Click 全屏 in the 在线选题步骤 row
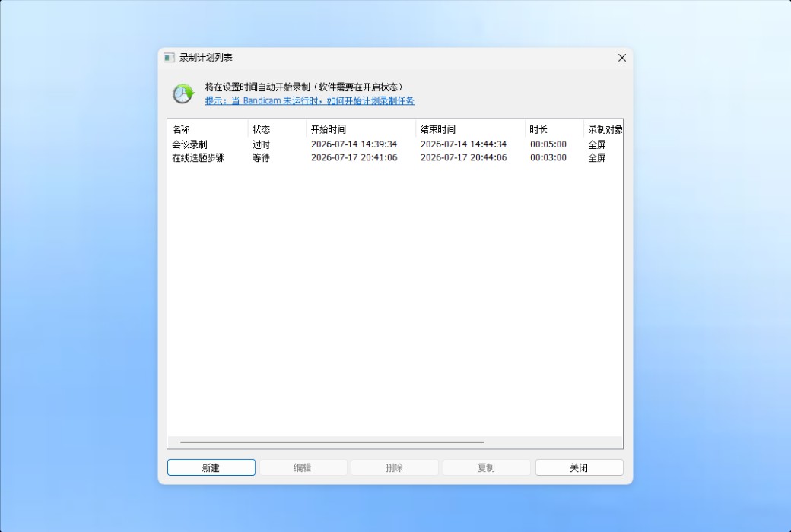 point(597,157)
